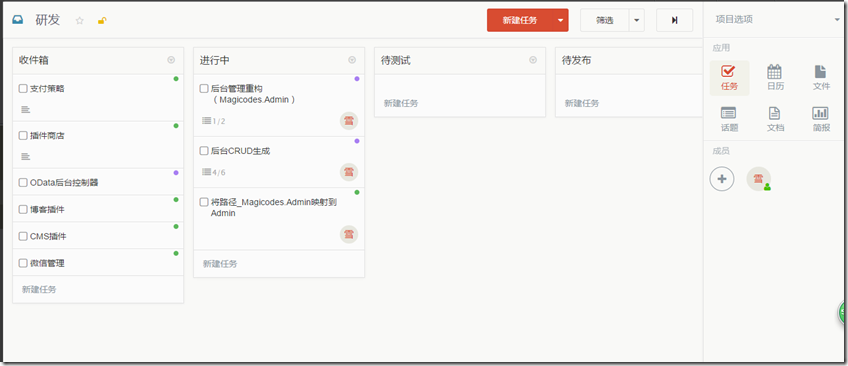The image size is (848, 366).
Task: Open the 文档 documents icon
Action: tap(775, 119)
